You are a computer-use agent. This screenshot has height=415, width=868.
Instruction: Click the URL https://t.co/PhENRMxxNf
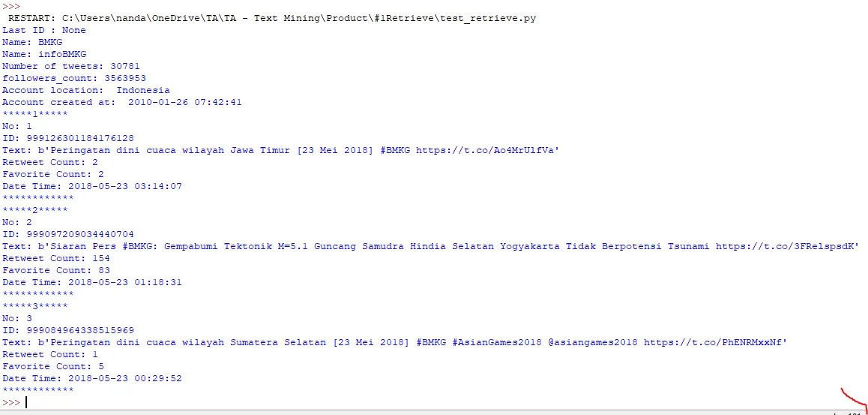pyautogui.click(x=713, y=342)
